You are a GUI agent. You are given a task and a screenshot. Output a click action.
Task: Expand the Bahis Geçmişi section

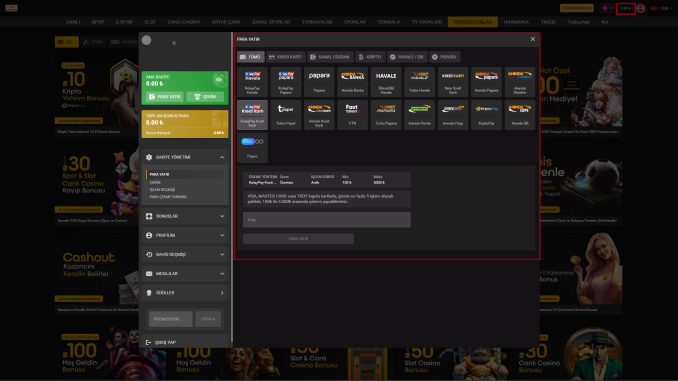[185, 254]
